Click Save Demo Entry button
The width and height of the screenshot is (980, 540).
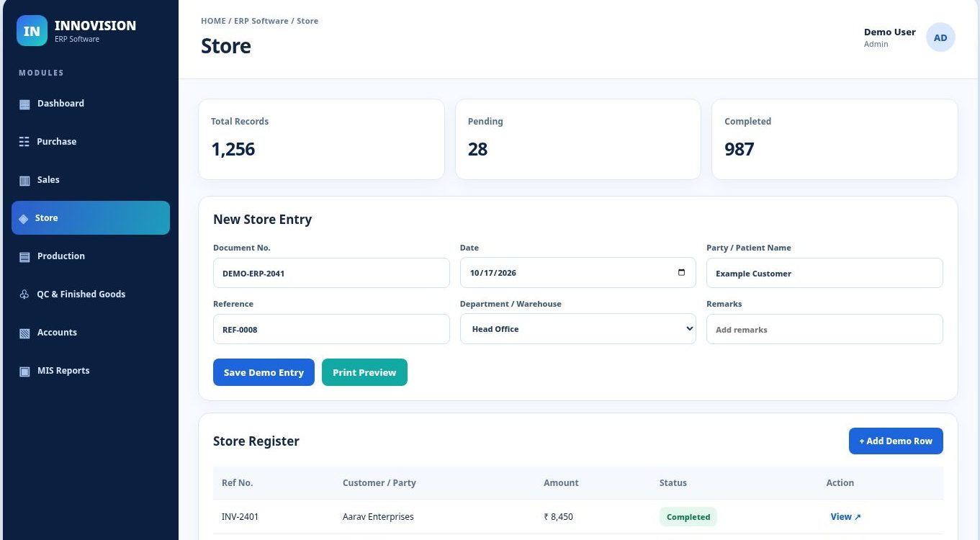click(x=264, y=372)
